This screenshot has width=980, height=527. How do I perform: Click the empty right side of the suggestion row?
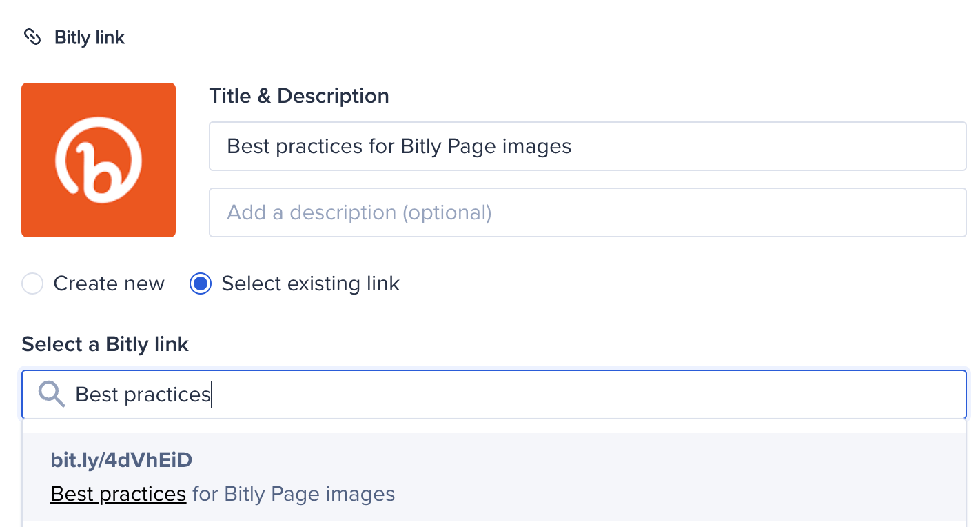pyautogui.click(x=758, y=477)
